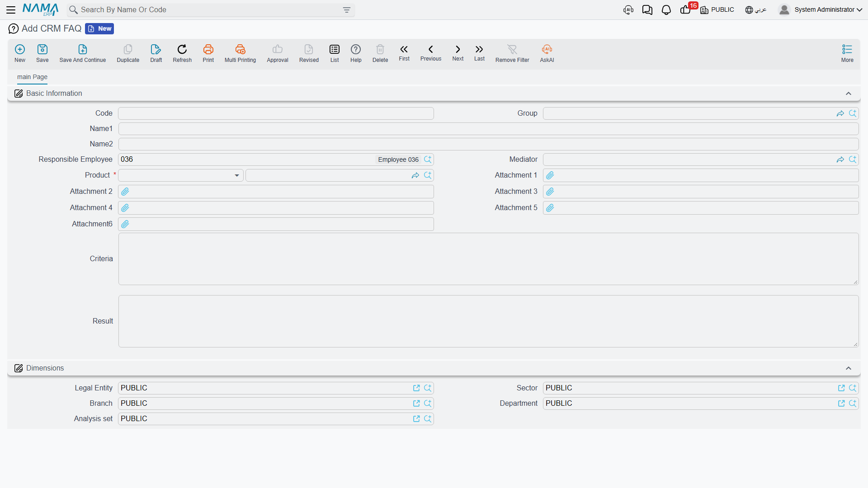Print the record
The height and width of the screenshot is (488, 868).
tap(208, 53)
